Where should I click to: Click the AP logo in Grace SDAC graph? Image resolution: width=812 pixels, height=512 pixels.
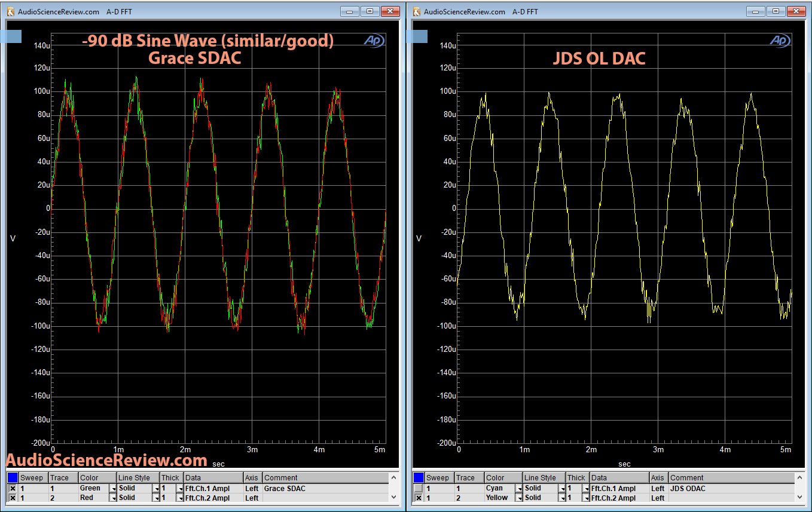(375, 40)
